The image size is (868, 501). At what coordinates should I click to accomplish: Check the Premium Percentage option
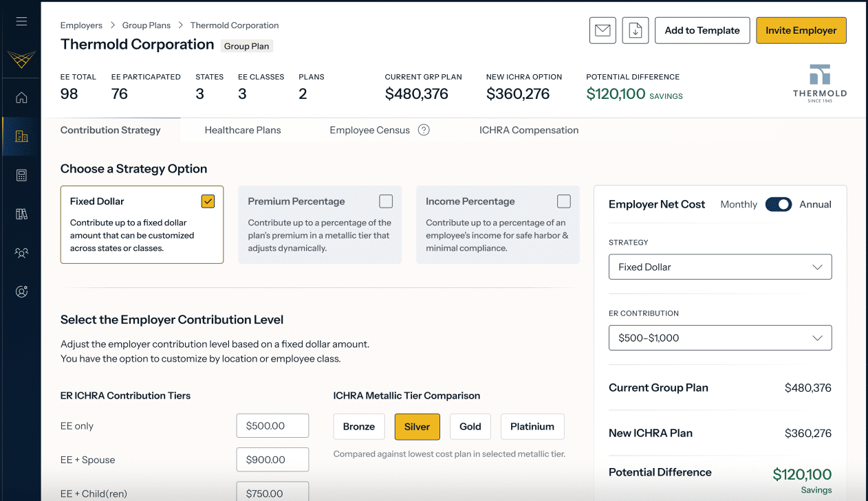coord(386,201)
